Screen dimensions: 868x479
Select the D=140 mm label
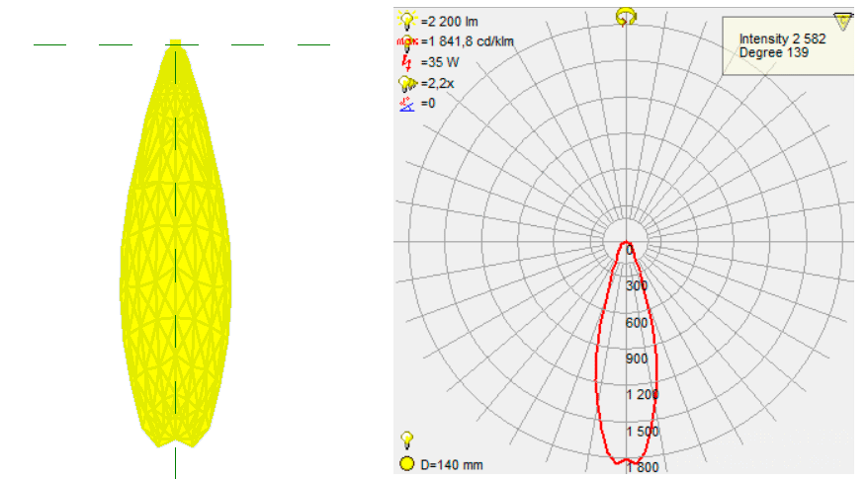451,465
